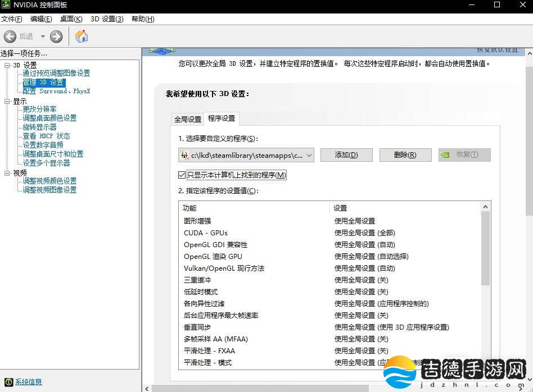Click the horizontal scrollbar left arrow
This screenshot has width=533, height=392.
tap(147, 389)
